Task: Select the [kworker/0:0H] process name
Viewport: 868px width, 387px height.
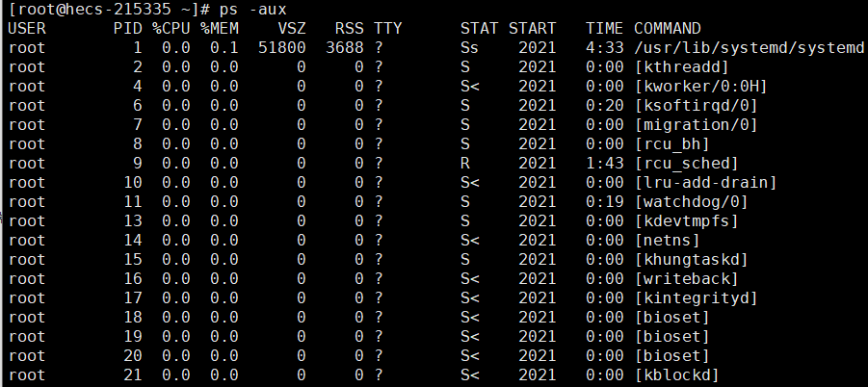Action: [x=700, y=87]
